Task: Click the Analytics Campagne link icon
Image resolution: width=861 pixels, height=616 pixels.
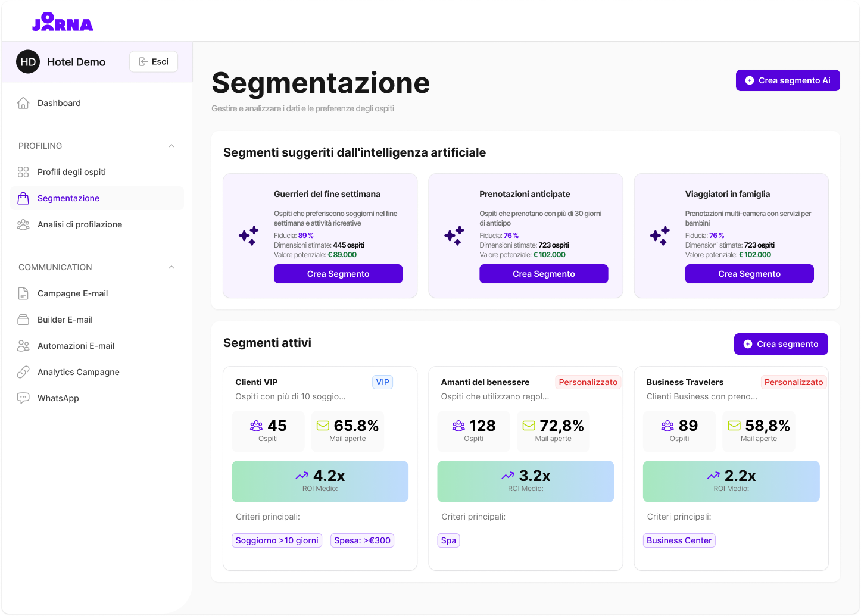Action: [x=23, y=372]
